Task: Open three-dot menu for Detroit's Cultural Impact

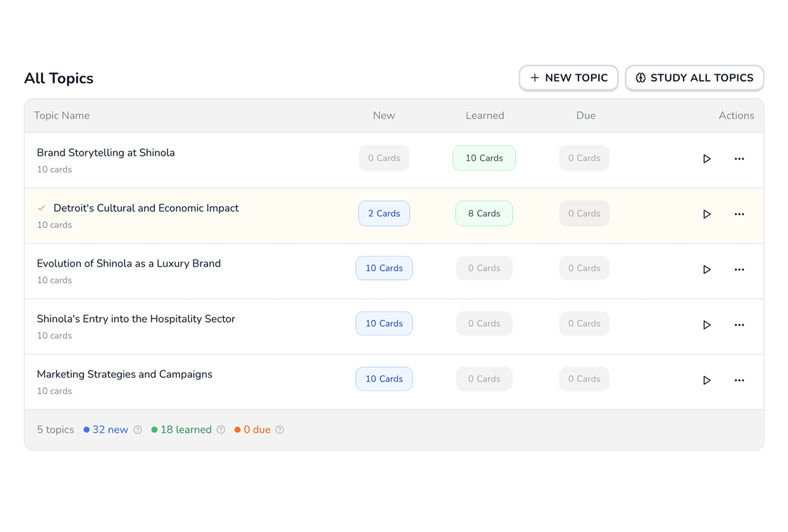Action: pyautogui.click(x=739, y=214)
